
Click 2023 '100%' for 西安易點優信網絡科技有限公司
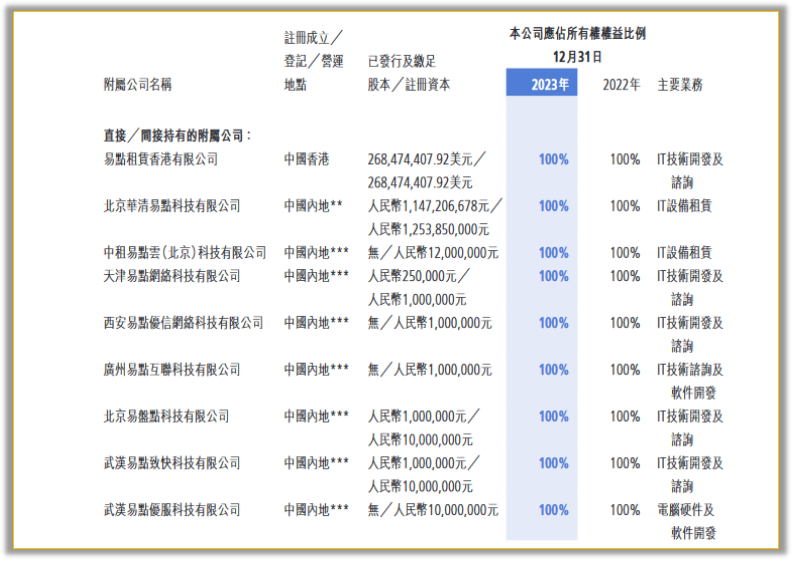click(x=554, y=322)
